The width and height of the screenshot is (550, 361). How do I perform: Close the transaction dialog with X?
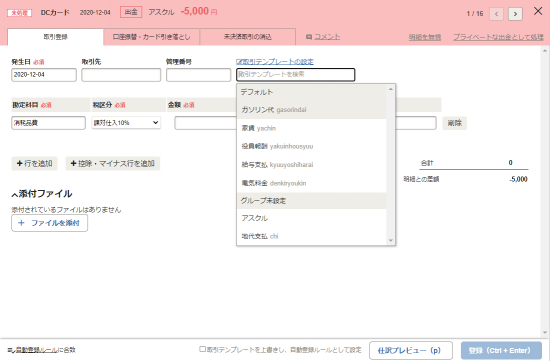click(538, 11)
